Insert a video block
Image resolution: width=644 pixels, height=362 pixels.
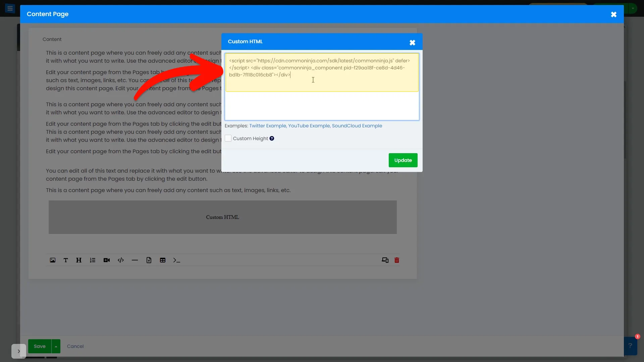[107, 260]
